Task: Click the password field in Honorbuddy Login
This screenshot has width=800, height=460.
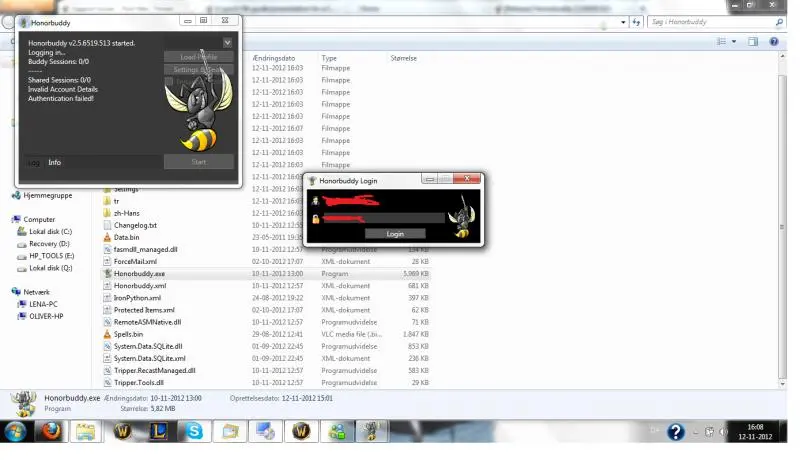Action: [x=384, y=219]
